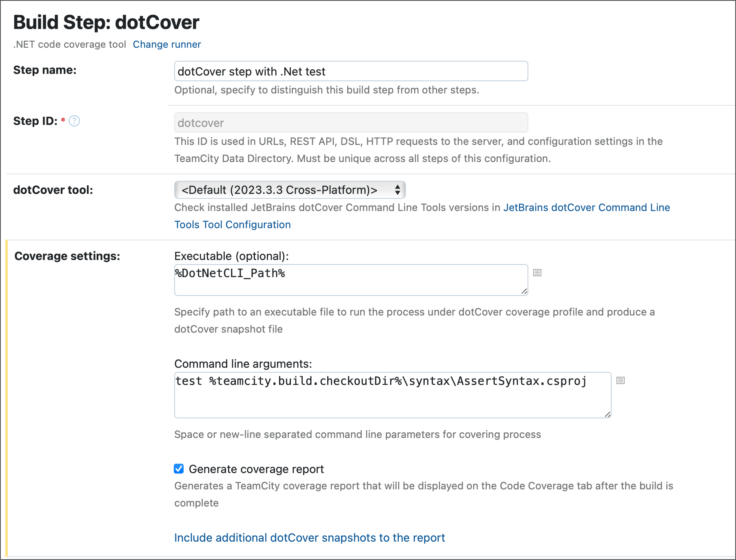Click the Coverage settings section label

coord(67,256)
